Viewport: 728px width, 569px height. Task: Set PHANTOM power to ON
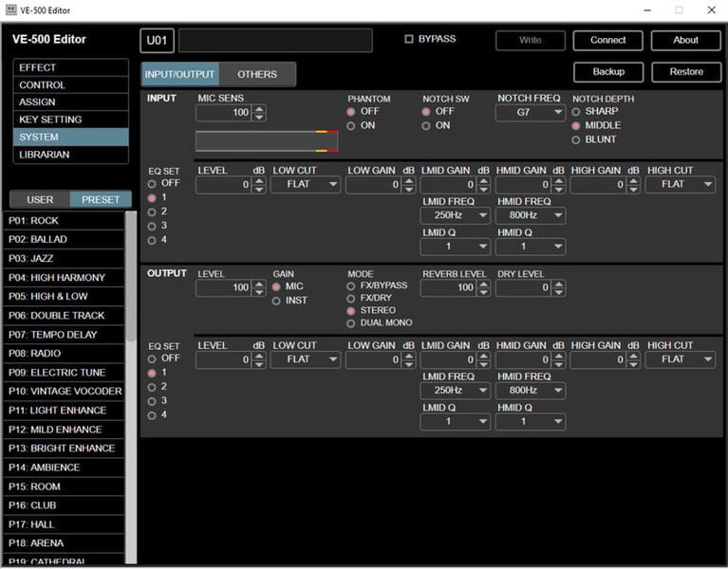pos(351,126)
